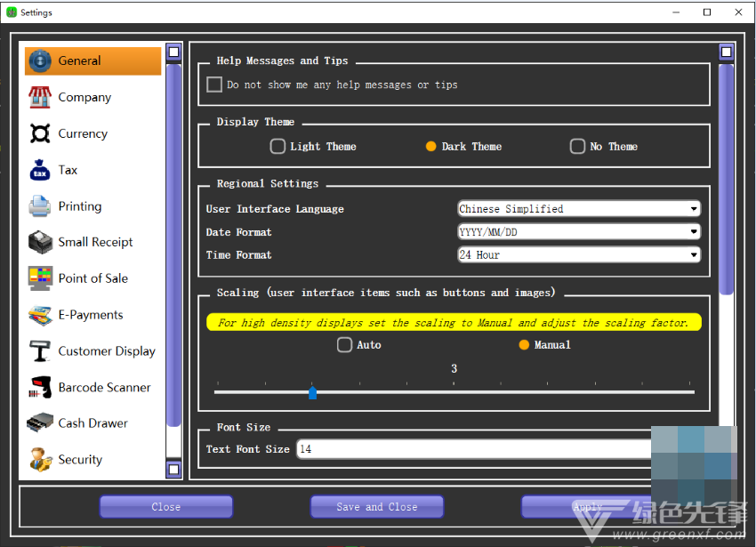The width and height of the screenshot is (756, 547).
Task: Click the main panel scrollbar top square button
Action: (727, 52)
